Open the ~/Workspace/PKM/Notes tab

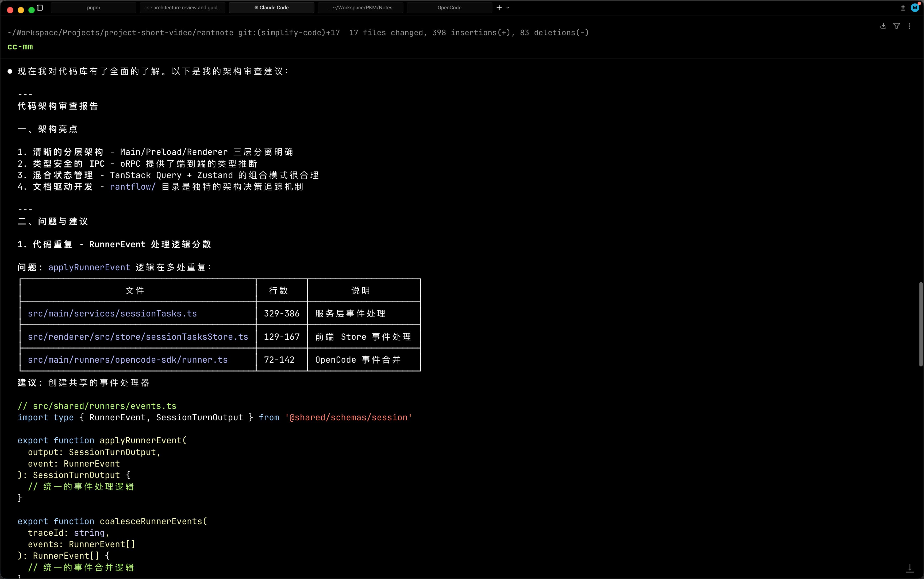[360, 8]
